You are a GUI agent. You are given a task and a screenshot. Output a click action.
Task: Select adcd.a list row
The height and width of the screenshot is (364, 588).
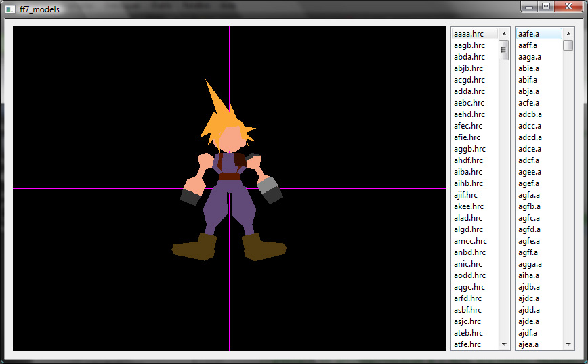coord(539,137)
